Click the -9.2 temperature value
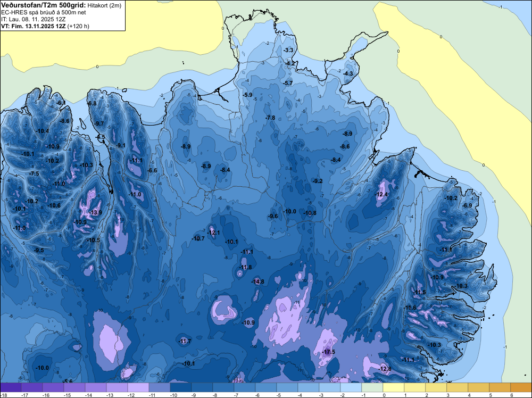The image size is (532, 398). 318,181
